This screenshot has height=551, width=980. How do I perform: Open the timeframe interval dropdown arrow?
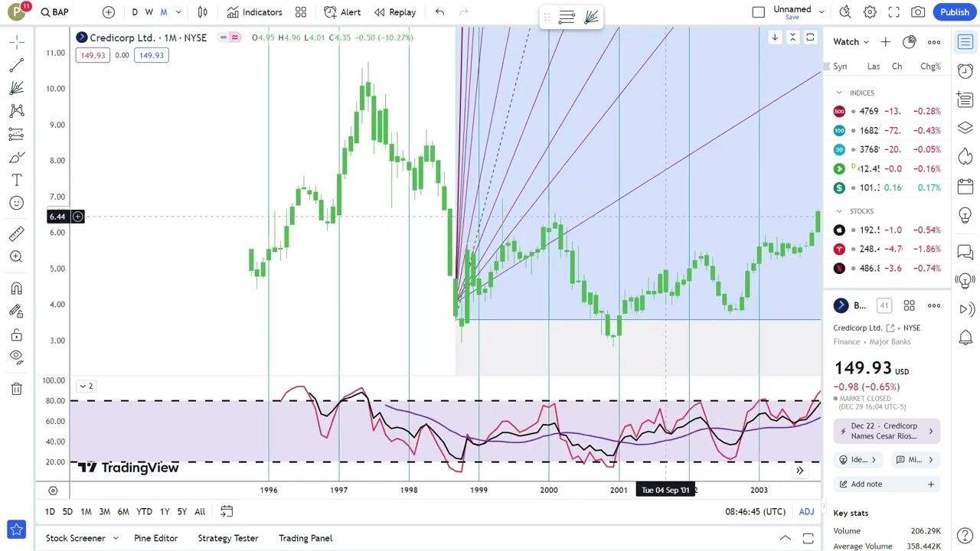click(x=178, y=12)
